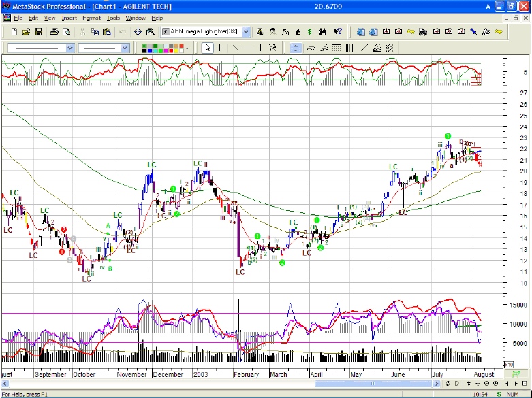This screenshot has height=398, width=532.
Task: Go to previous chart with left arrow
Action: [x=507, y=384]
